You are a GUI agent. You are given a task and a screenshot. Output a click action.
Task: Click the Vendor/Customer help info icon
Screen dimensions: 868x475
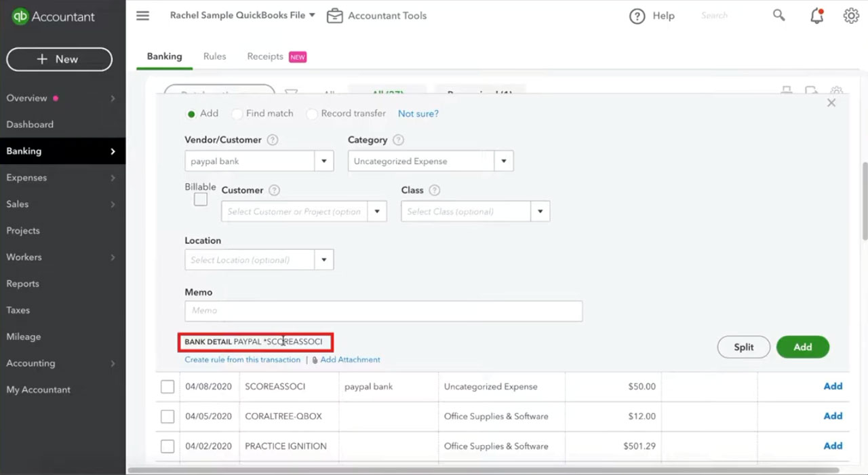click(x=273, y=140)
